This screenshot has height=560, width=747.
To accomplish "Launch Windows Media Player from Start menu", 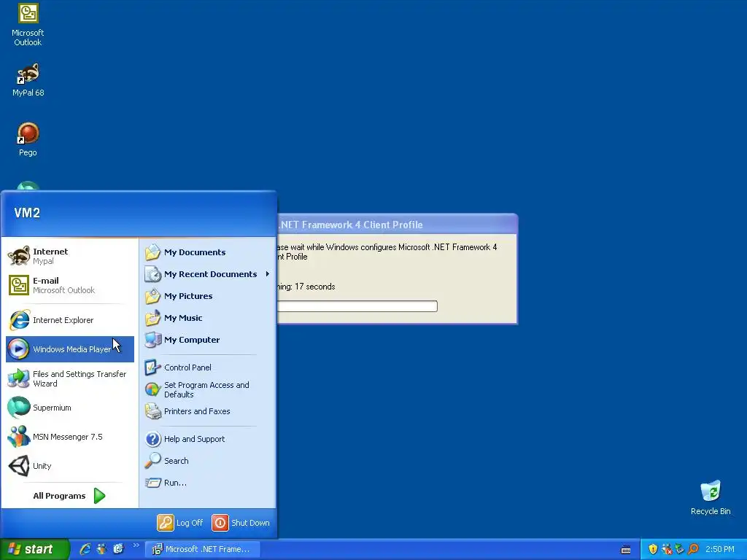I will pyautogui.click(x=70, y=349).
